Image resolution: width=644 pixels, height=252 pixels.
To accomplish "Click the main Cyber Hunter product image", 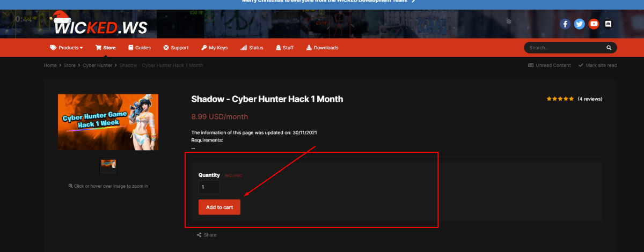I will [108, 122].
